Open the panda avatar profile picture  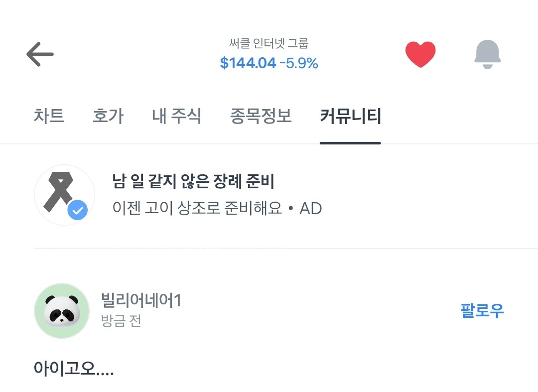pos(61,311)
